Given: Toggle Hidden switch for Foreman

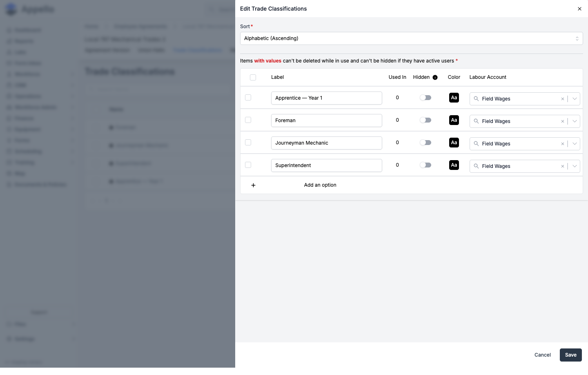Looking at the screenshot, I should 425,120.
